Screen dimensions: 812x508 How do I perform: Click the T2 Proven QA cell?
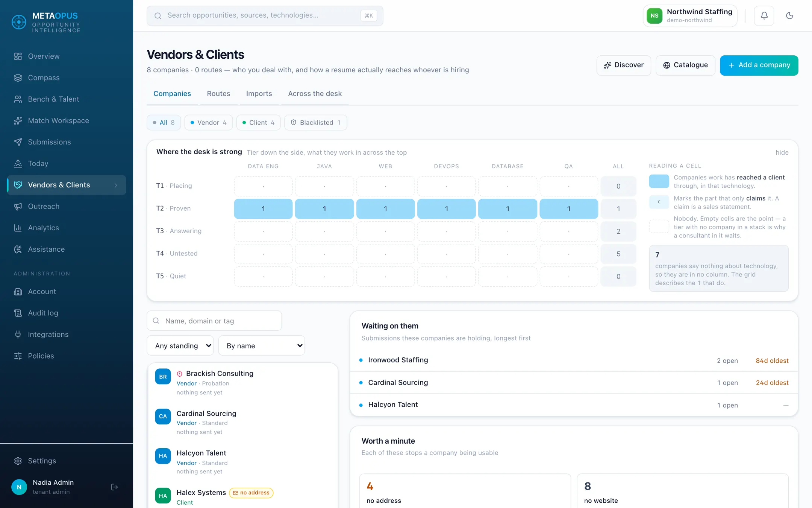(569, 209)
